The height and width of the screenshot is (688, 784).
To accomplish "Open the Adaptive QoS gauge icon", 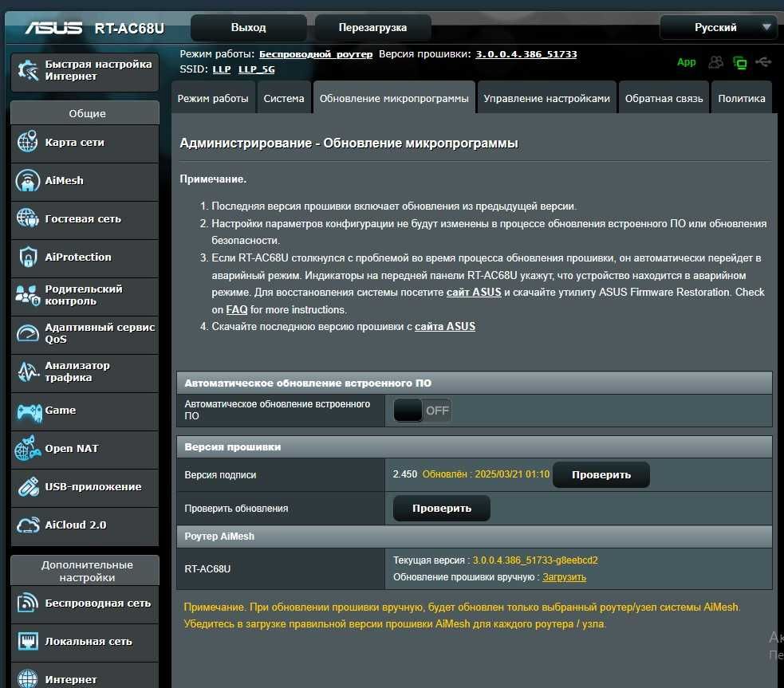I will coord(27,333).
